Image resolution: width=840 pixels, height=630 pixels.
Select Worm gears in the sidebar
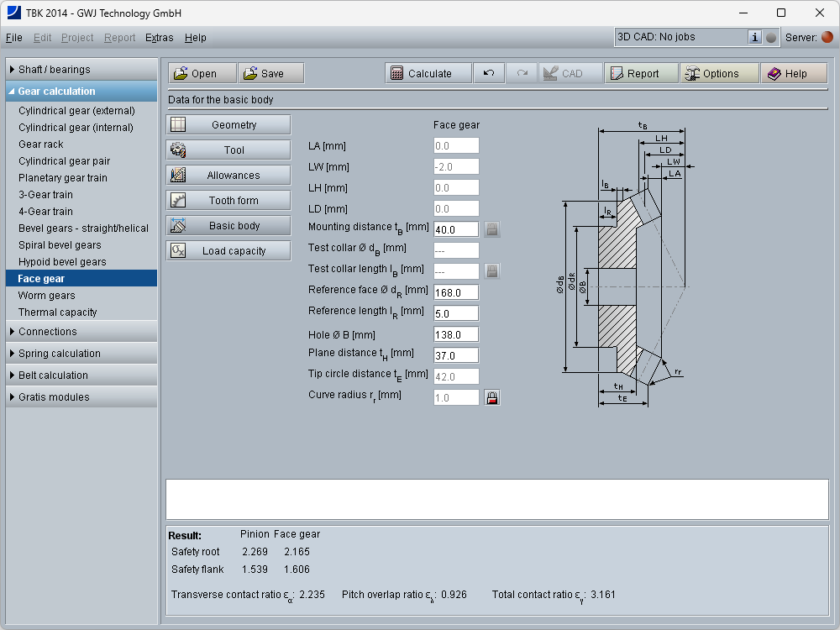pos(47,296)
